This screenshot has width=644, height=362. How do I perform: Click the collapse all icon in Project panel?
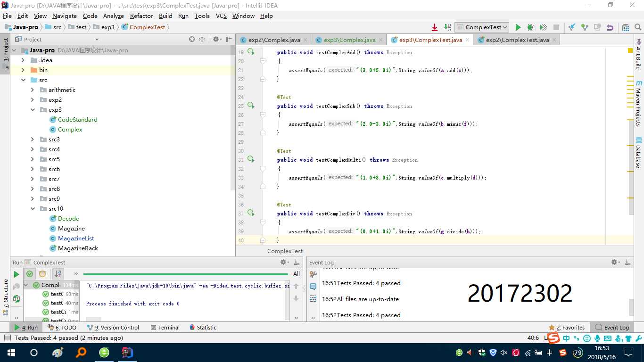click(202, 40)
